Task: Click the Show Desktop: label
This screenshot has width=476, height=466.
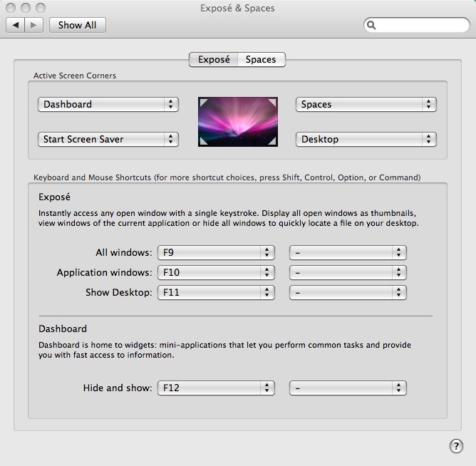Action: point(119,293)
